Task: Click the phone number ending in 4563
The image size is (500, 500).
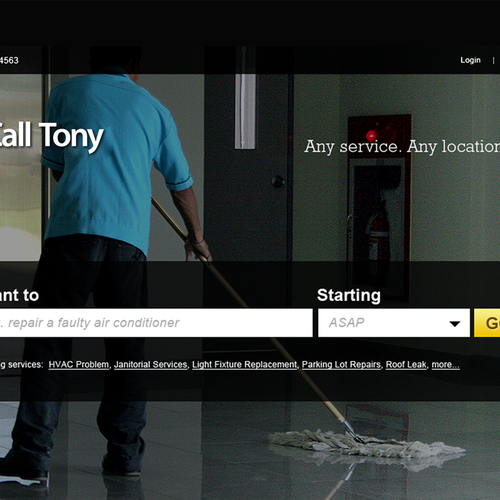Action: [9, 60]
